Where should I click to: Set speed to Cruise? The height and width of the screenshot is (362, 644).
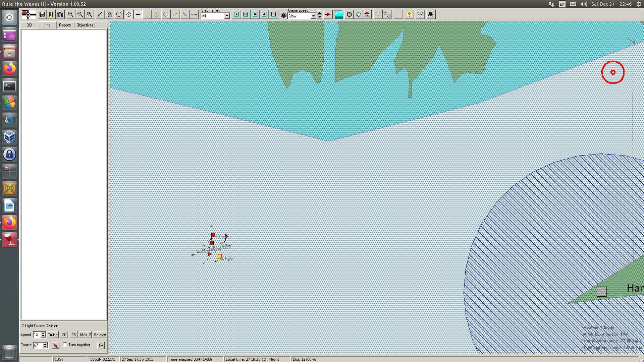53,335
